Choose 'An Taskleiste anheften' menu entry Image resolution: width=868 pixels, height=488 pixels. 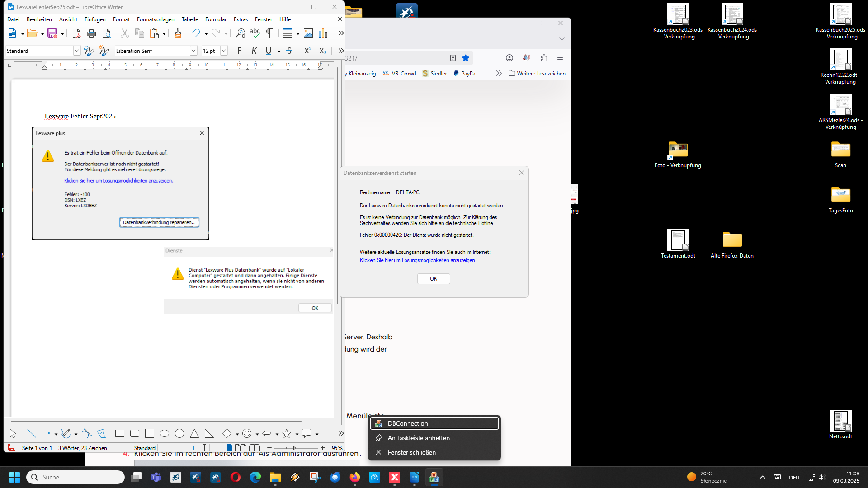coord(419,438)
